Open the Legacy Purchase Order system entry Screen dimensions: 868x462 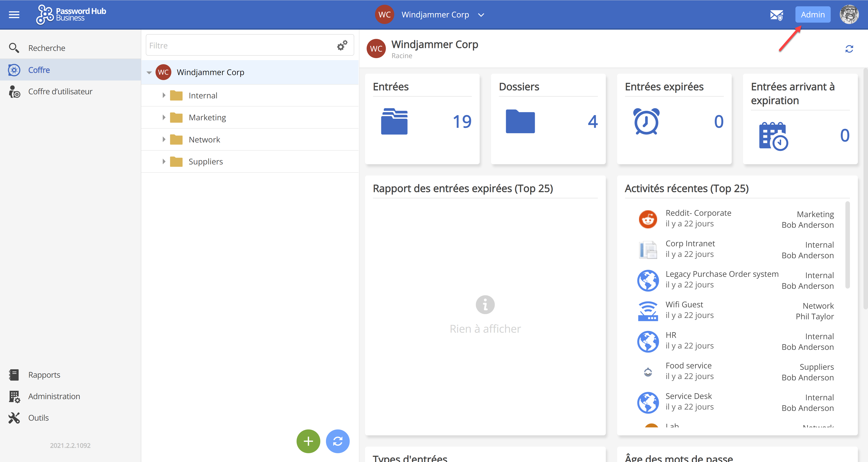(x=722, y=274)
